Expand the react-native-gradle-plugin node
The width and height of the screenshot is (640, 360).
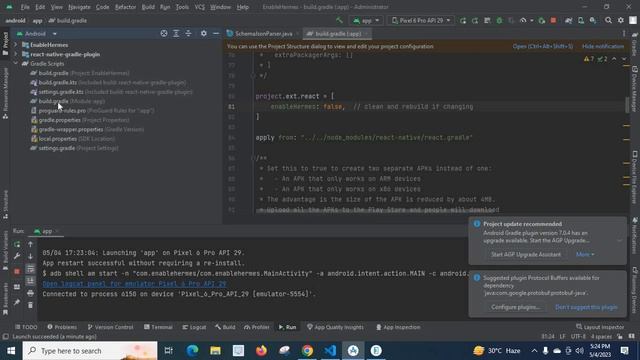(x=16, y=54)
